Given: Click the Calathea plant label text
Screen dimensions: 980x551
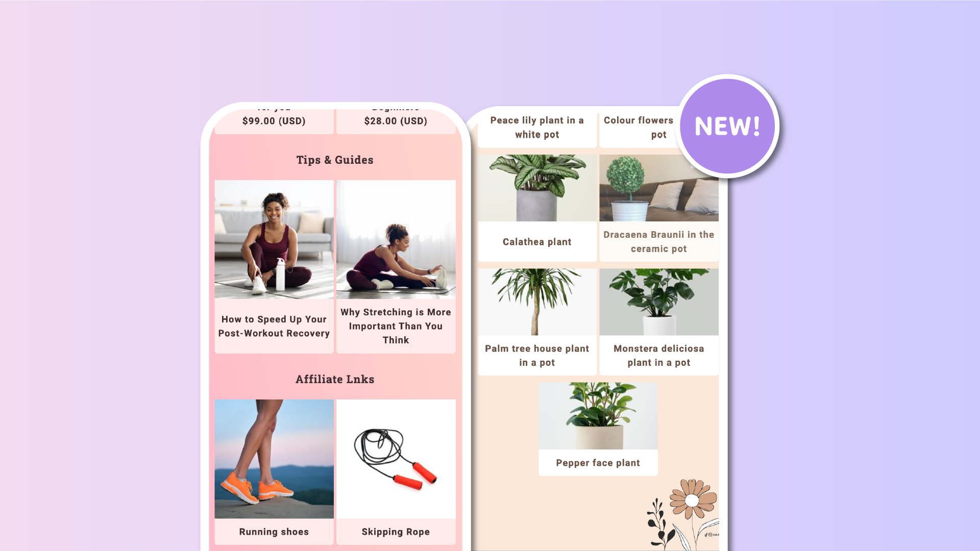Looking at the screenshot, I should click(536, 241).
